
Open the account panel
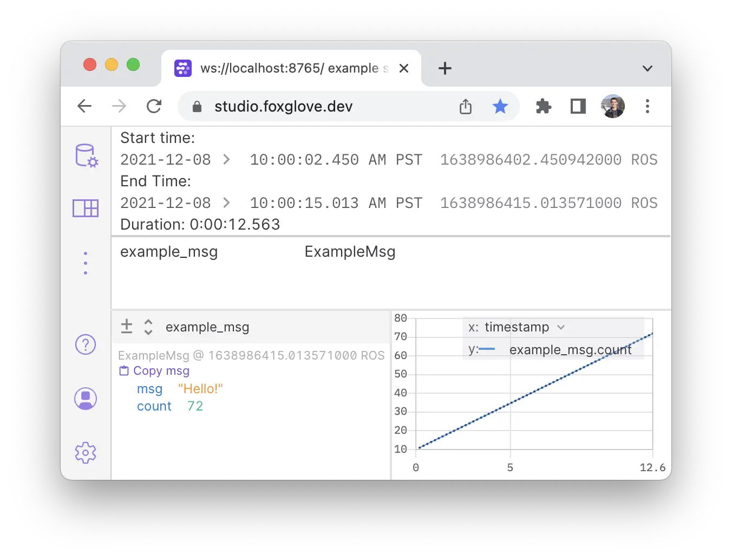click(86, 399)
